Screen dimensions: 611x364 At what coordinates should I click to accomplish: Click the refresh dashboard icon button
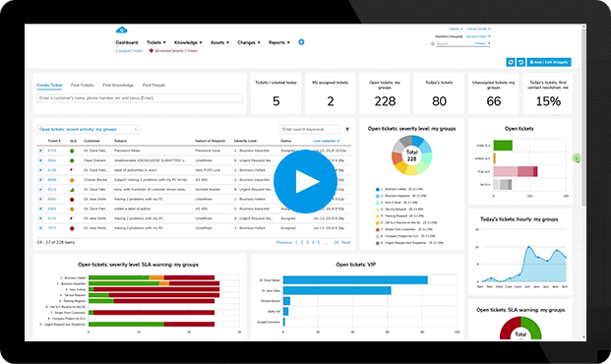tap(511, 62)
